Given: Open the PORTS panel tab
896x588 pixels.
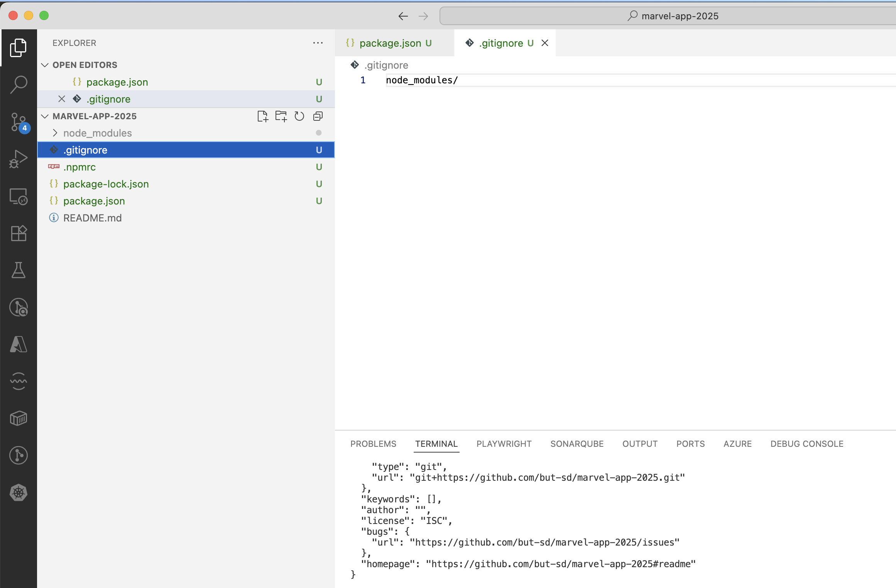Looking at the screenshot, I should pos(690,444).
